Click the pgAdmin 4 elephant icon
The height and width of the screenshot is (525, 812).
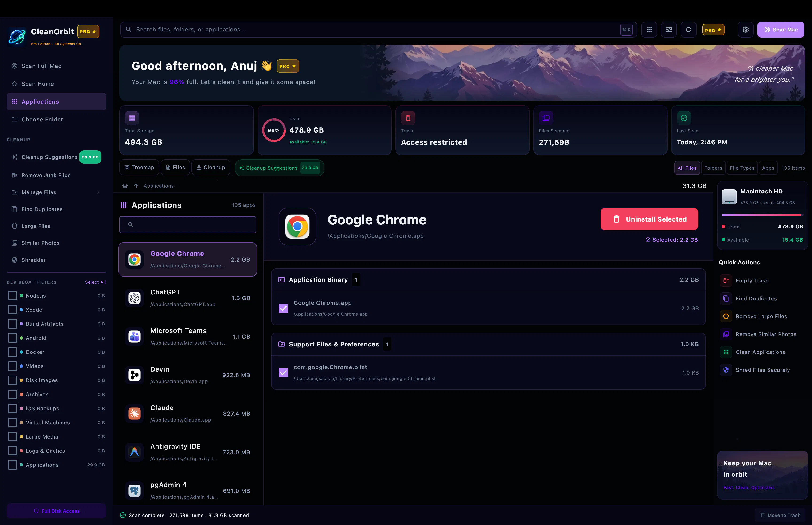click(134, 490)
